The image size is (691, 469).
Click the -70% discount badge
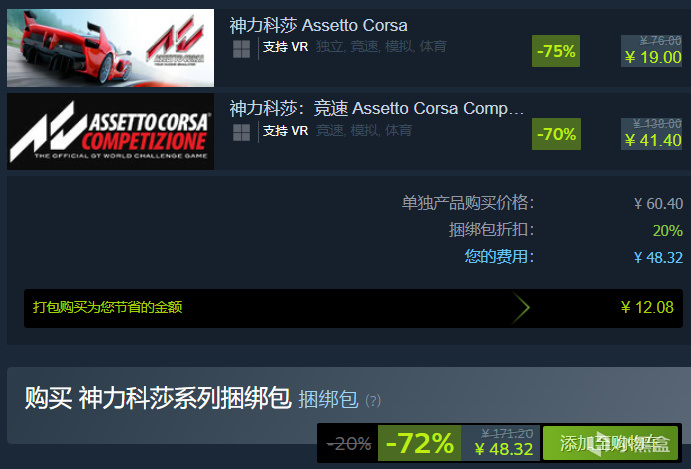pyautogui.click(x=556, y=134)
